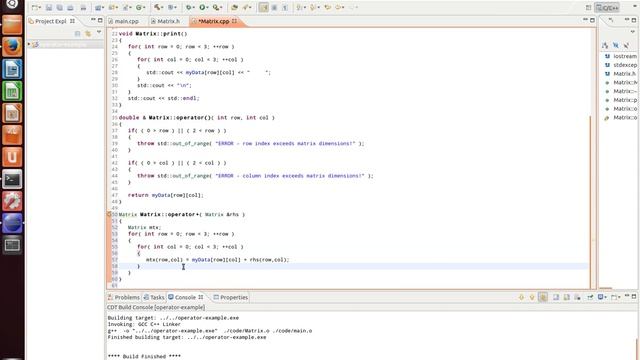Expand the project node in Project Explorer

(x=29, y=44)
